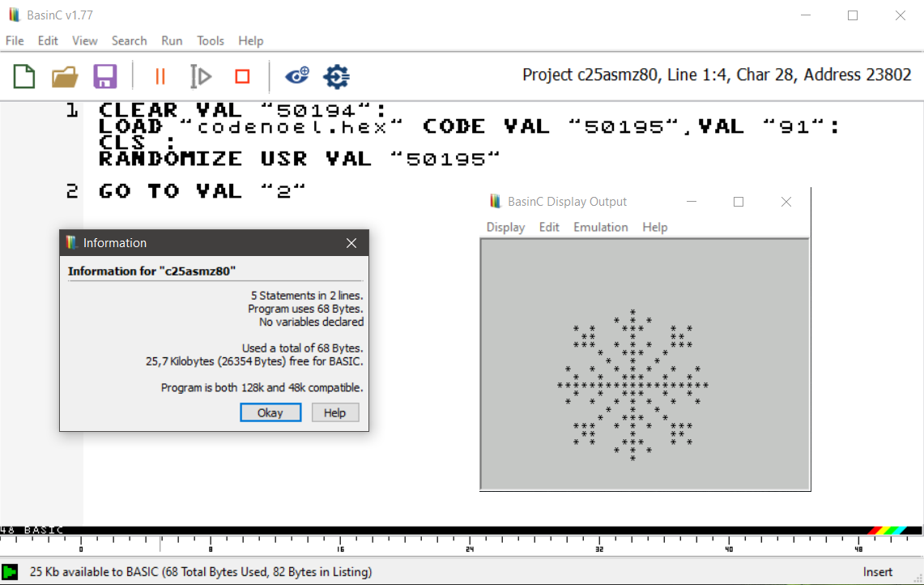Open the Tools menu

tap(211, 41)
